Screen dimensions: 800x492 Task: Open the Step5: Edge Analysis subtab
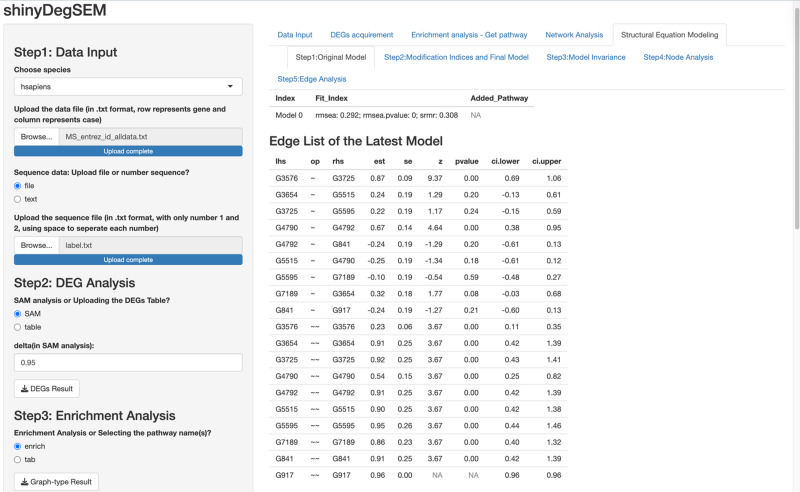[x=312, y=79]
